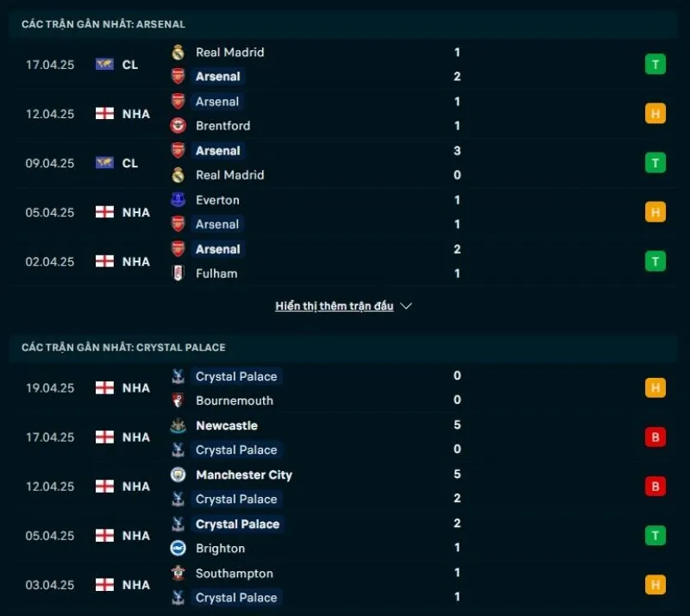The image size is (690, 616).
Task: Select the Southampton club badge
Action: point(178,573)
